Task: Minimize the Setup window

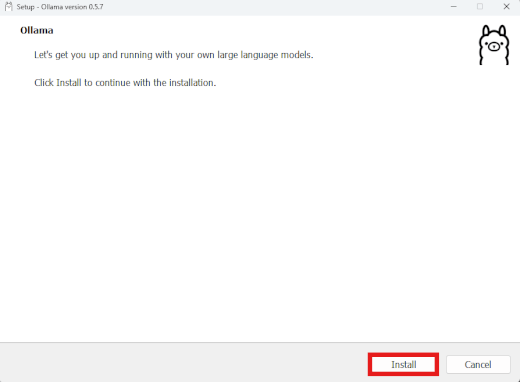Action: tap(453, 7)
